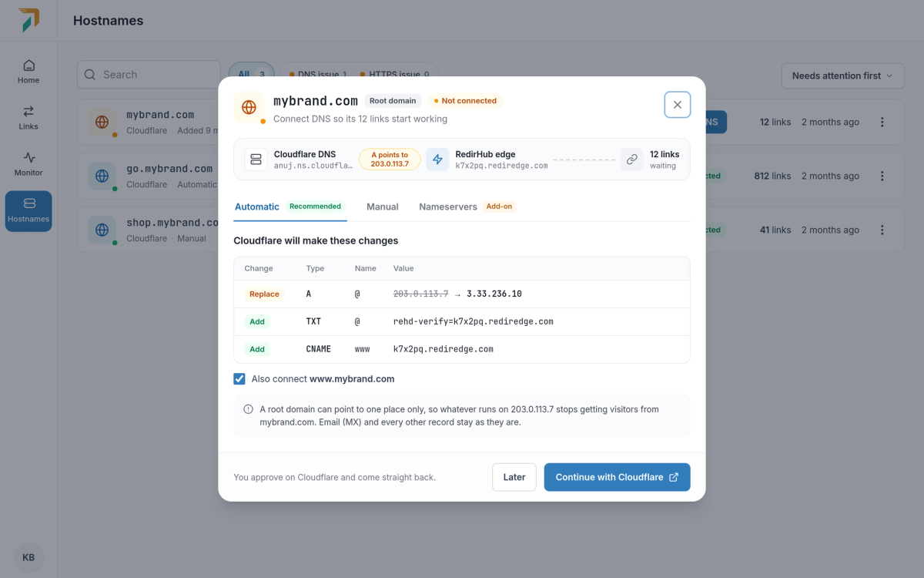Click the info icon in the notice
The width and height of the screenshot is (924, 578).
248,409
